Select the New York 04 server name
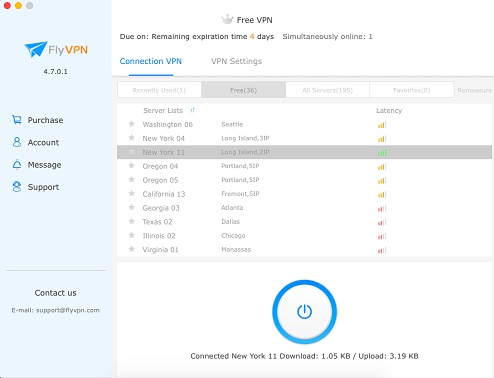The image size is (494, 378). 163,138
